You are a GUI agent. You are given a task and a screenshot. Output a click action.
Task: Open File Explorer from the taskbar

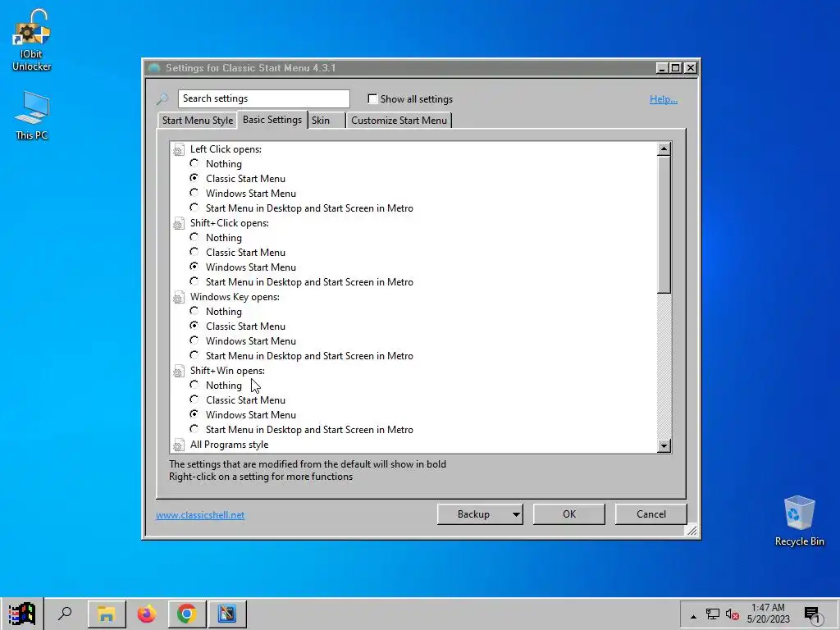[x=107, y=614]
